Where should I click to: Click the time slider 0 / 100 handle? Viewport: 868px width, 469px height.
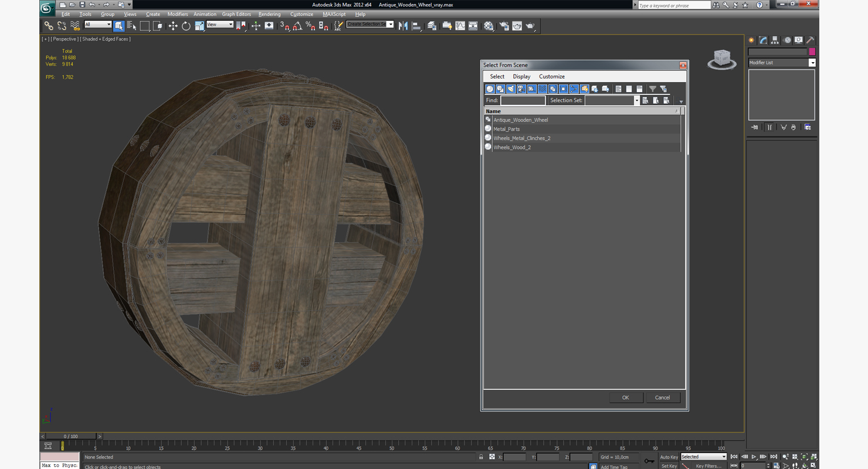70,436
